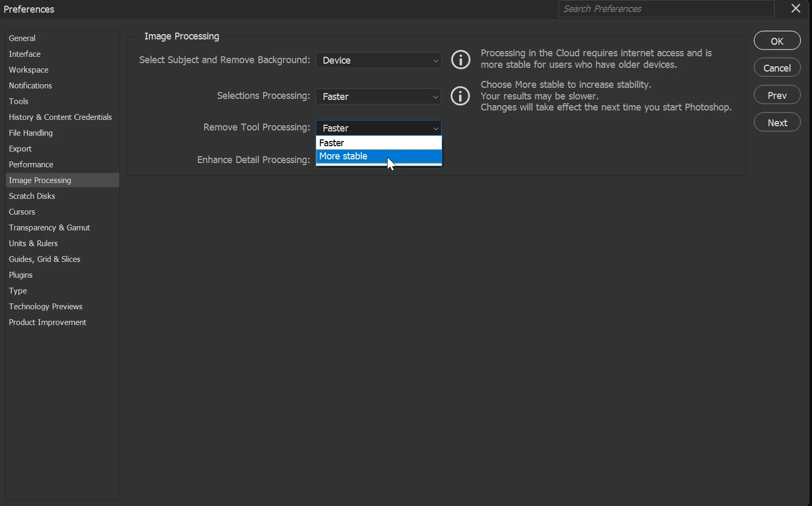Choose More stable in the open dropdown list
Viewport: 812px width, 506px height.
pos(379,156)
